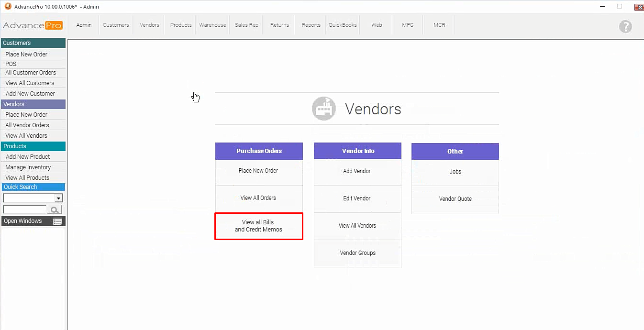Open the Warehouse menu
The image size is (644, 330).
point(212,25)
